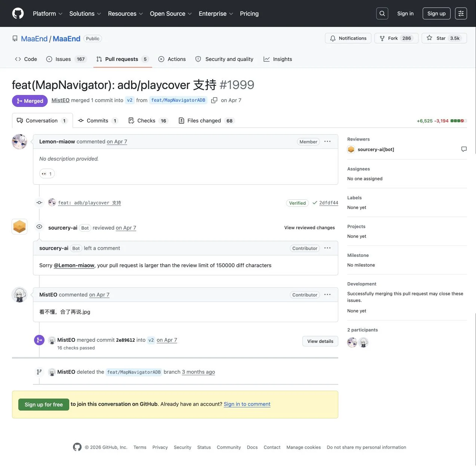Viewport: 476px width, 467px height.
Task: Fork the repository with the Fork button
Action: 396,38
